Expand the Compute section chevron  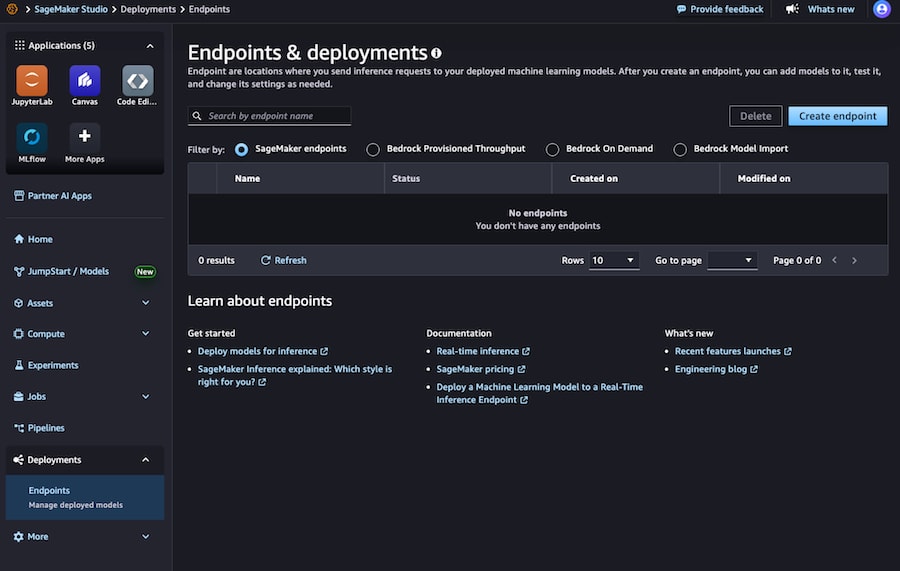pyautogui.click(x=146, y=333)
